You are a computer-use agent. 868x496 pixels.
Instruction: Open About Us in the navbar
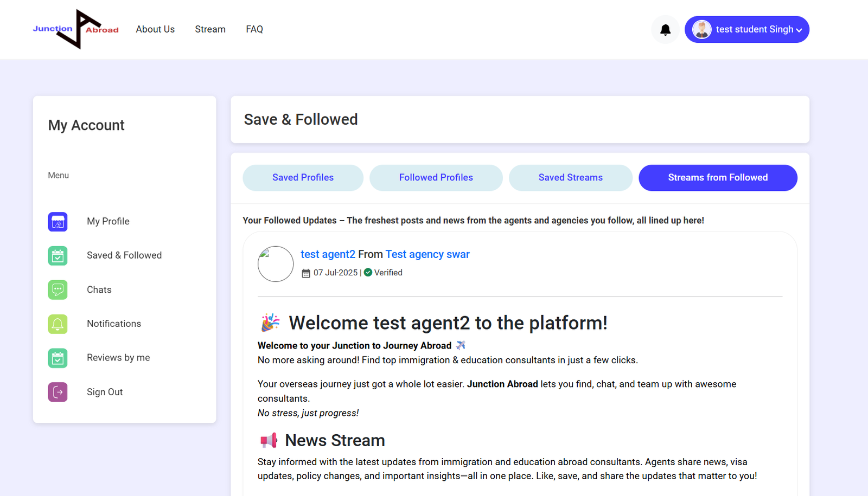(x=155, y=29)
